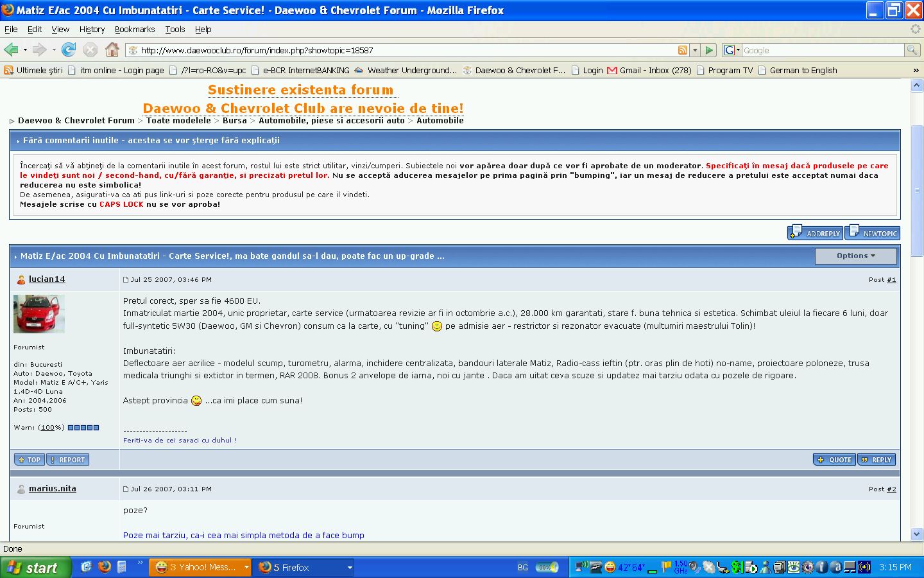Click the TOP button under lucian14's post
This screenshot has width=924, height=578.
click(29, 460)
